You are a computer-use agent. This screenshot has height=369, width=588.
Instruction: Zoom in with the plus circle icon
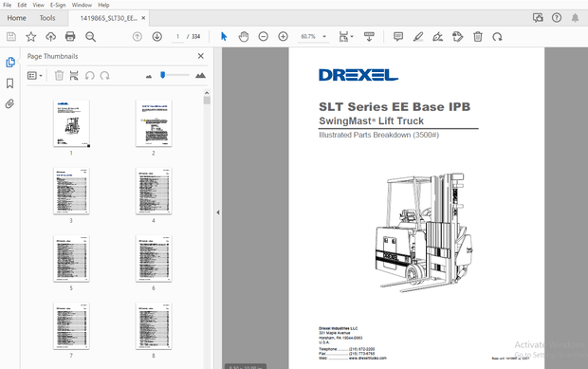pos(284,36)
